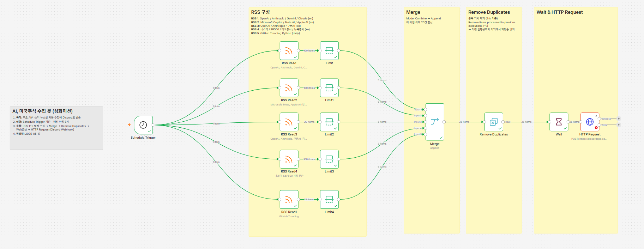The image size is (644, 249).
Task: Open the HTTP Request globe node
Action: point(590,122)
